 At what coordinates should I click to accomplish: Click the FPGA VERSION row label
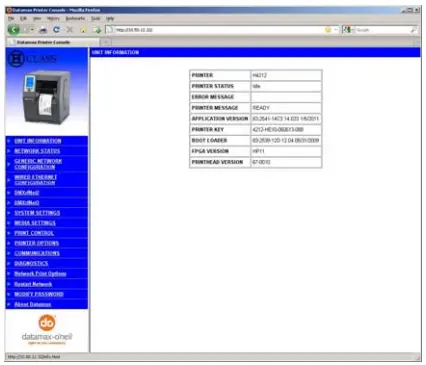[210, 151]
